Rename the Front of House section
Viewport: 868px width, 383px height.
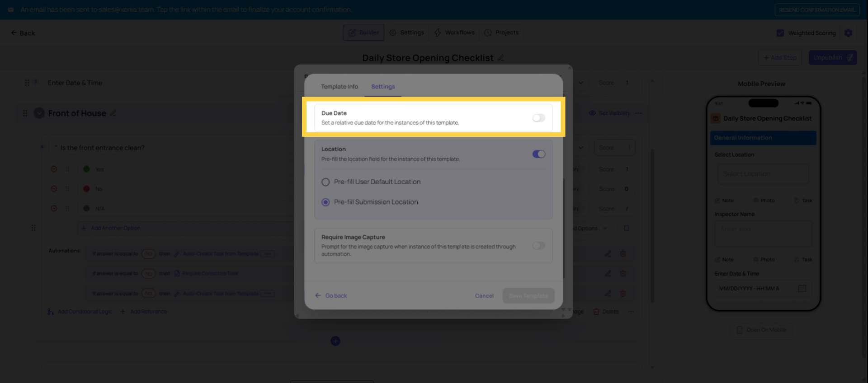click(113, 113)
